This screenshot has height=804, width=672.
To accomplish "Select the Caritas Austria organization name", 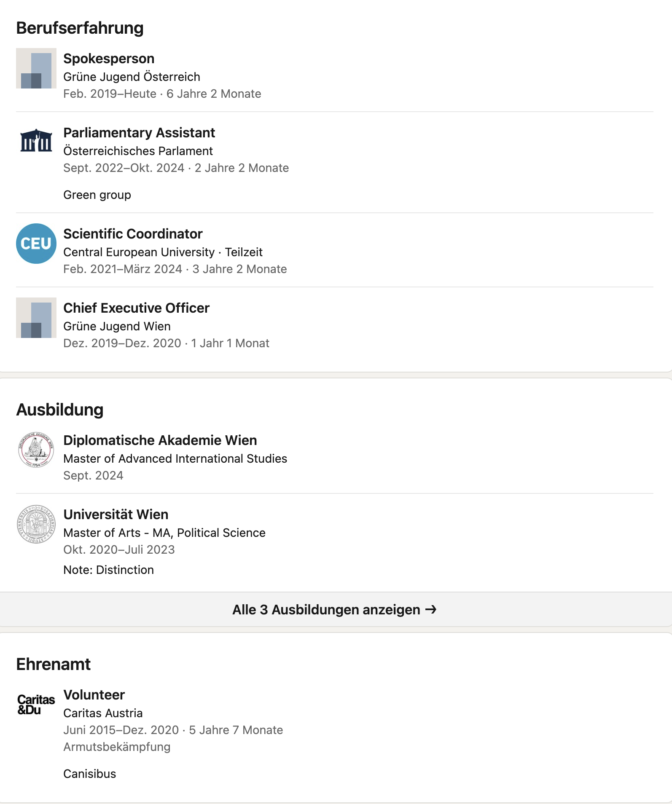I will pos(103,713).
